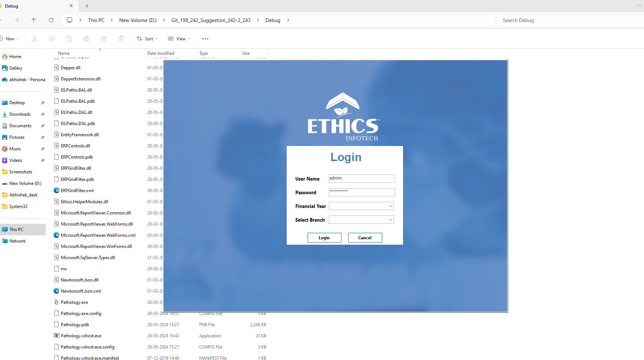The height and width of the screenshot is (360, 644).
Task: Open a new tab with plus button
Action: click(87, 6)
